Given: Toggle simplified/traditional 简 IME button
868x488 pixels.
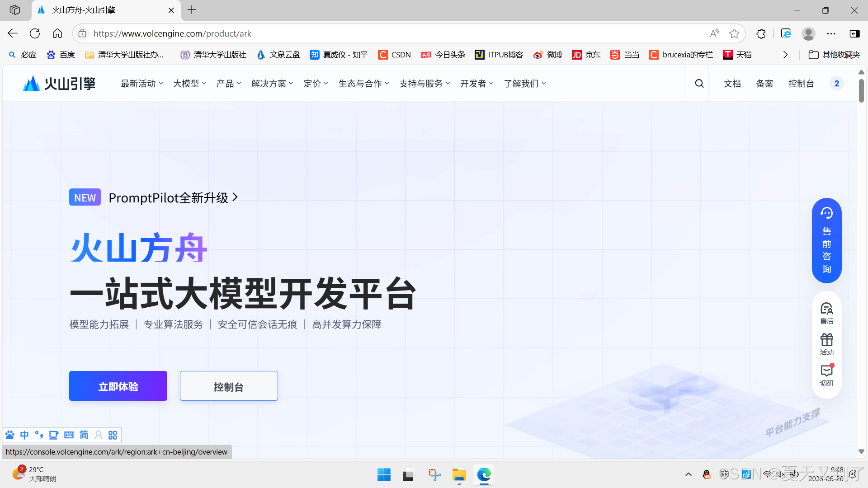Looking at the screenshot, I should pos(84,435).
